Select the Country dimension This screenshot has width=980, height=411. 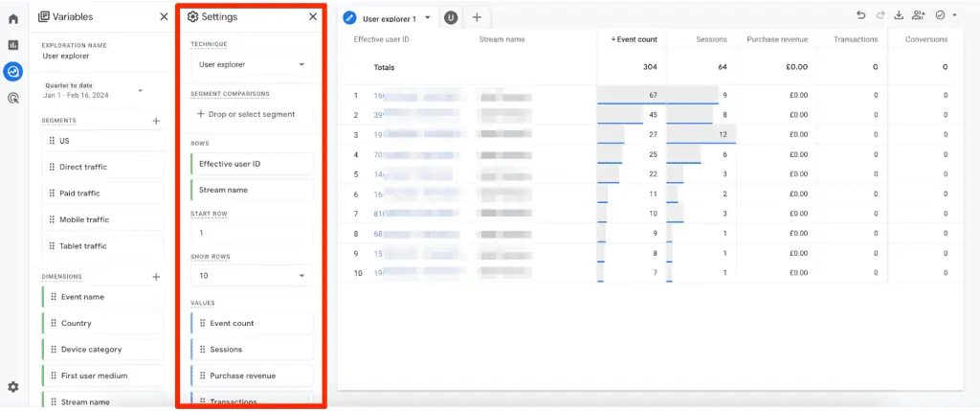click(x=102, y=324)
